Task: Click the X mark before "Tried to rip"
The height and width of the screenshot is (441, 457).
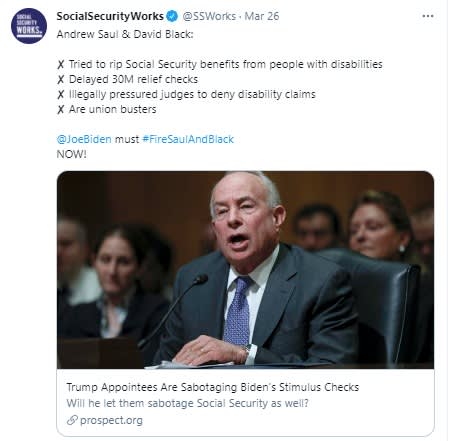Action: 60,65
